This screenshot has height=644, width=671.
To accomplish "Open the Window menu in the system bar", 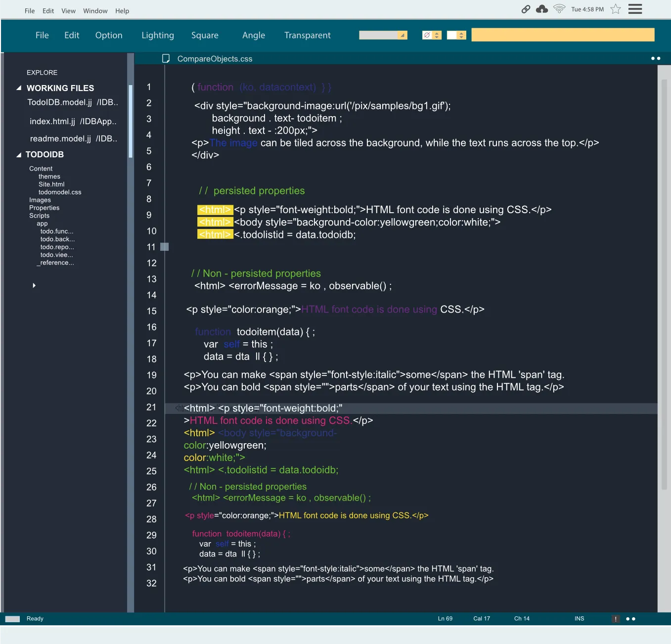I will pos(95,11).
